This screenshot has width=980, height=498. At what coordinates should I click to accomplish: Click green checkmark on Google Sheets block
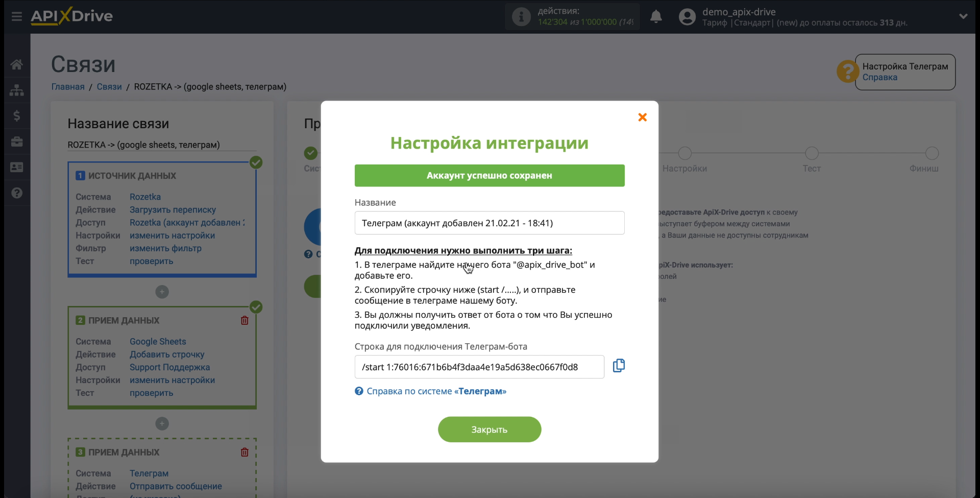point(256,307)
